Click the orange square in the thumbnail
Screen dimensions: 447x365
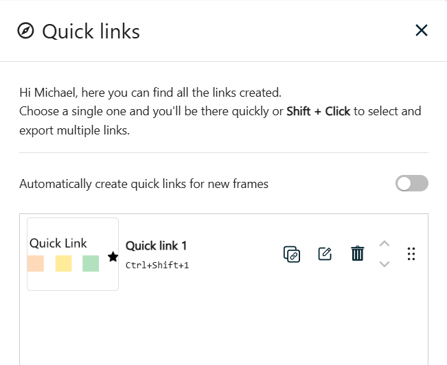pos(36,263)
